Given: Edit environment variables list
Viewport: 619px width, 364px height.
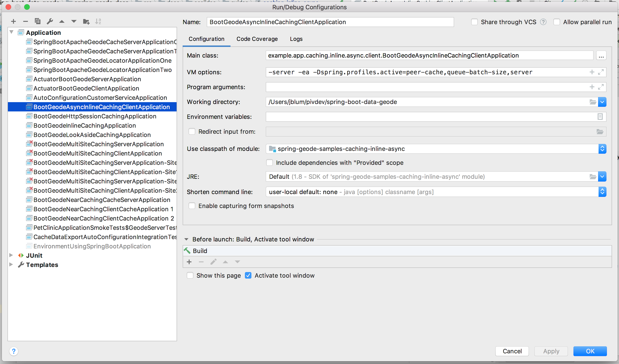Looking at the screenshot, I should coord(600,117).
